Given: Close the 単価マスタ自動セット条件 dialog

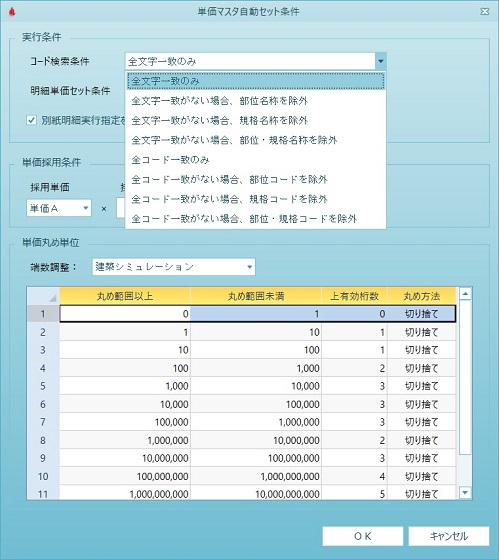Looking at the screenshot, I should [485, 11].
